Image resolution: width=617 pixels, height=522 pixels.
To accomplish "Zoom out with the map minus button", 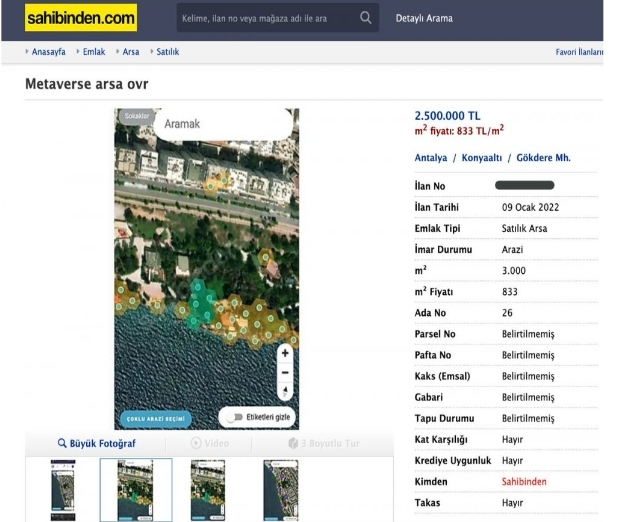I will (285, 372).
